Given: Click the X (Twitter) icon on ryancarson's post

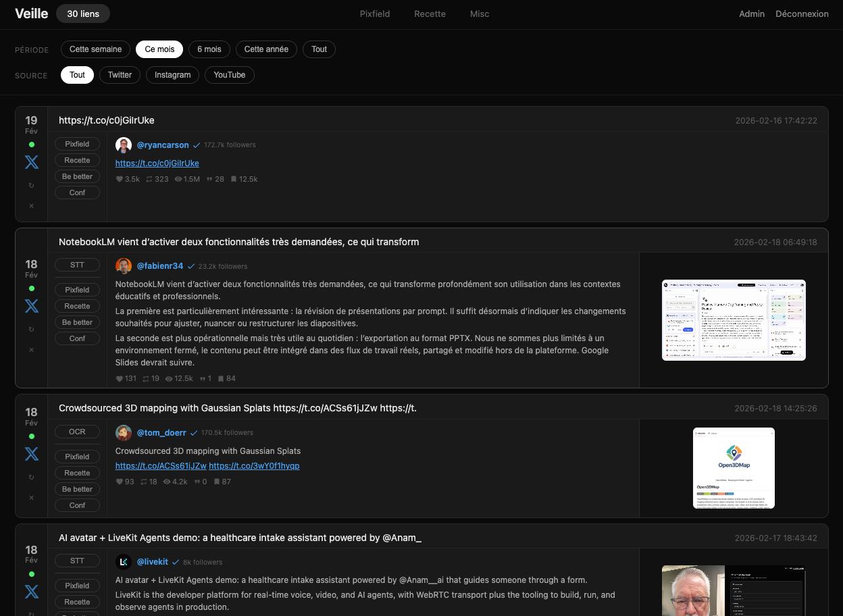Looking at the screenshot, I should (31, 161).
